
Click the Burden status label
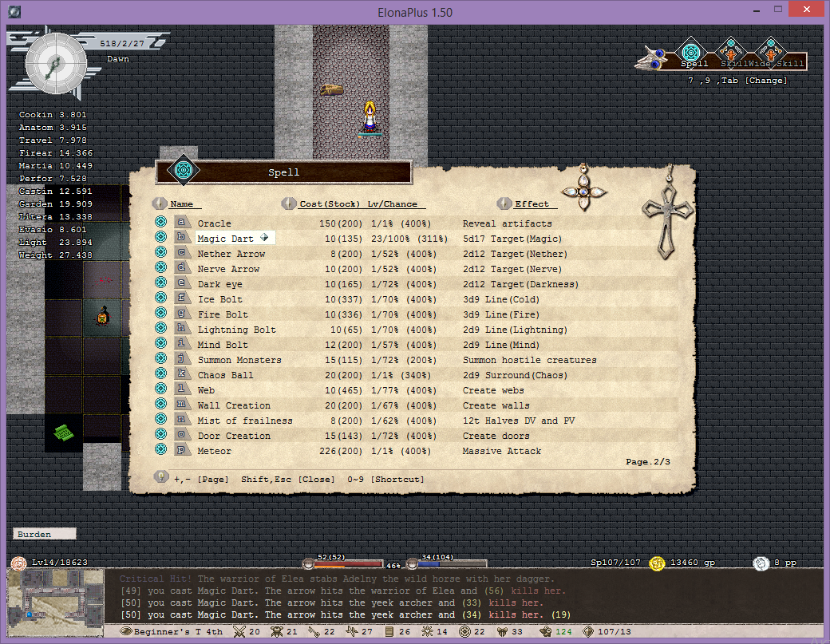point(45,534)
